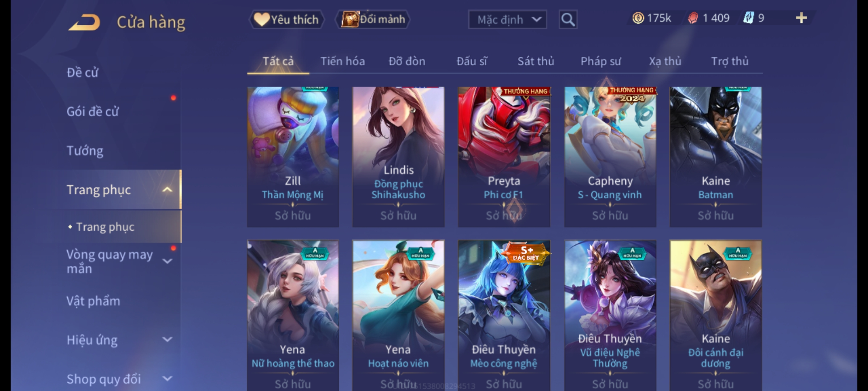868x391 pixels.
Task: Expand Vòng quay may mắn section
Action: [x=167, y=261]
